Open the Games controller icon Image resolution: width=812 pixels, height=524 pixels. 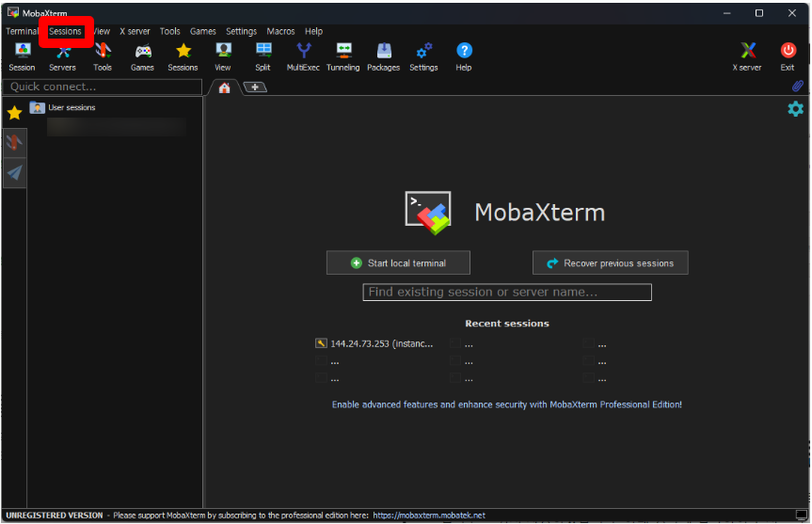(x=142, y=57)
